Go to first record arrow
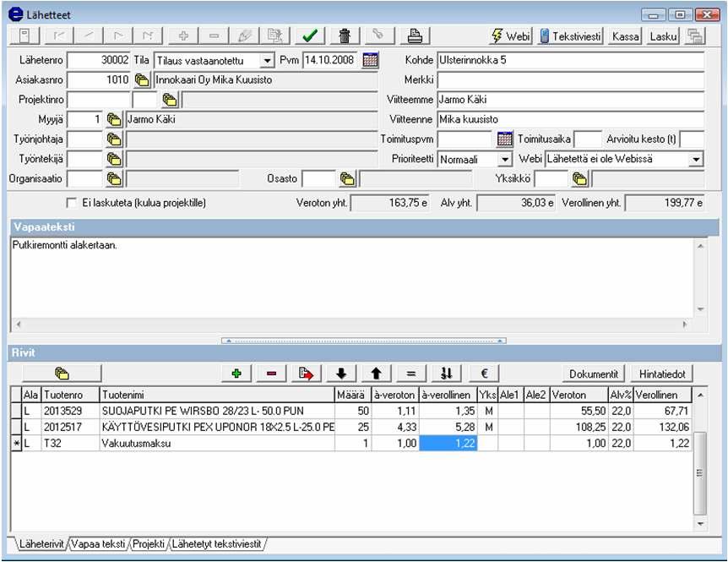Screen dimensions: 728x562 [x=59, y=35]
